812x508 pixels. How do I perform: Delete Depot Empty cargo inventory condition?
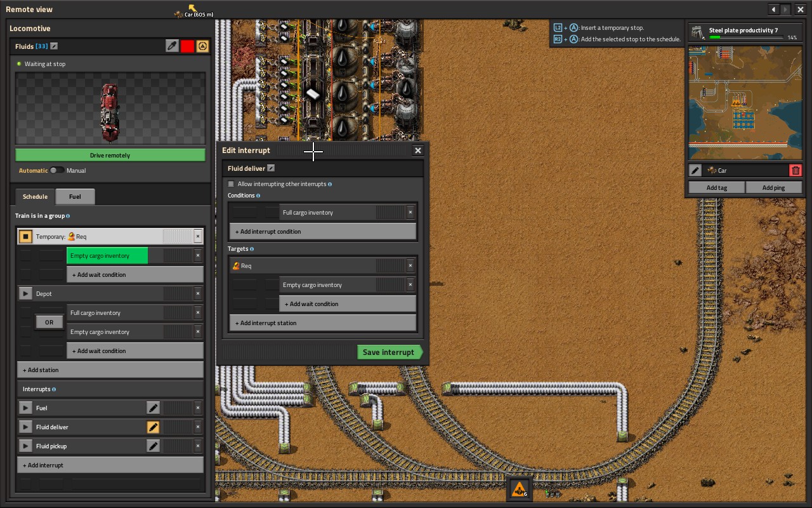(198, 331)
